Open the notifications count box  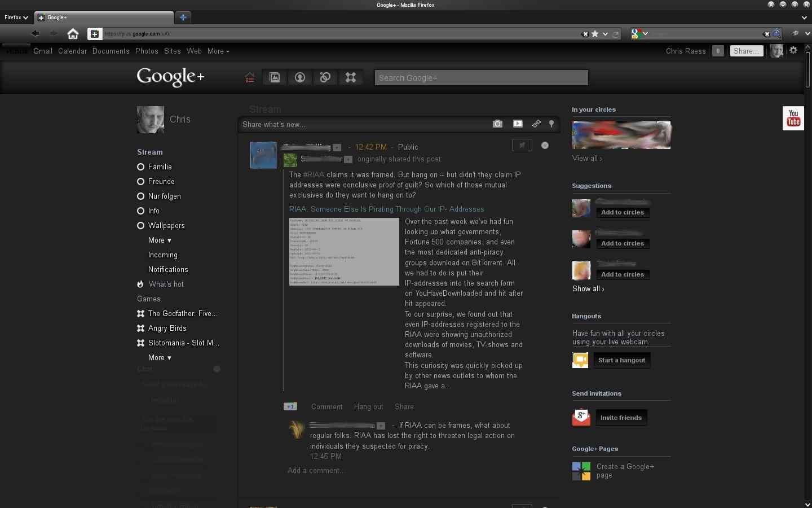(x=718, y=51)
